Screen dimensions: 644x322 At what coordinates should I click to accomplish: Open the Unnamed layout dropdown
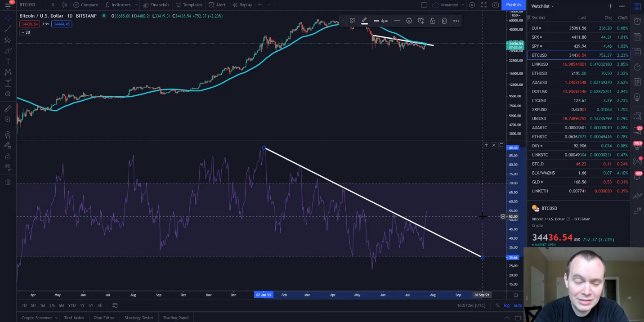coord(448,5)
